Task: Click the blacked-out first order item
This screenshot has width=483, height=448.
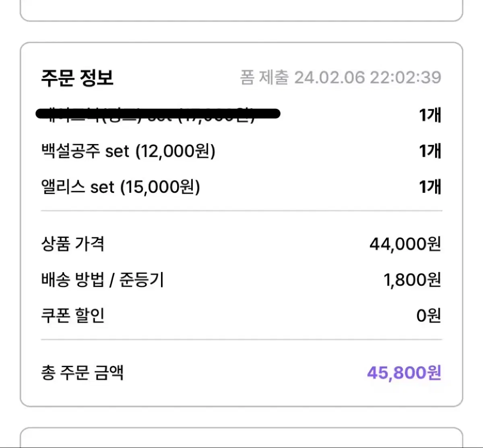Action: click(x=158, y=114)
